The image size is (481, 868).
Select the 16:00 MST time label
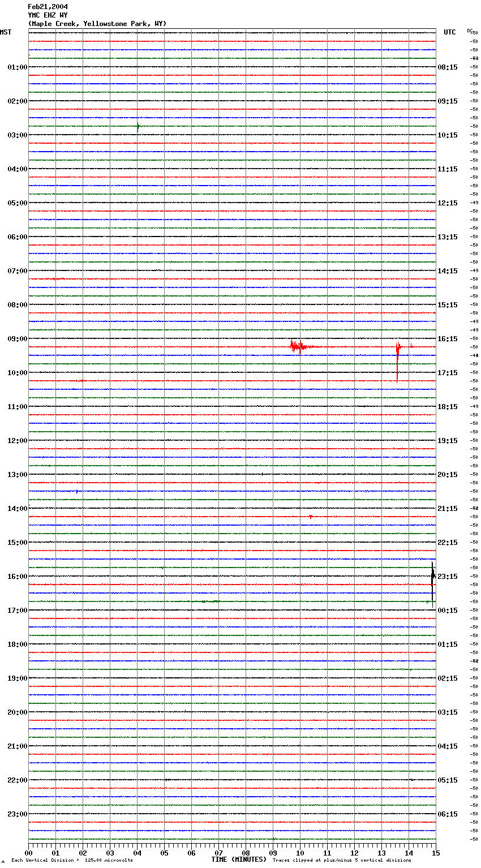pyautogui.click(x=17, y=577)
